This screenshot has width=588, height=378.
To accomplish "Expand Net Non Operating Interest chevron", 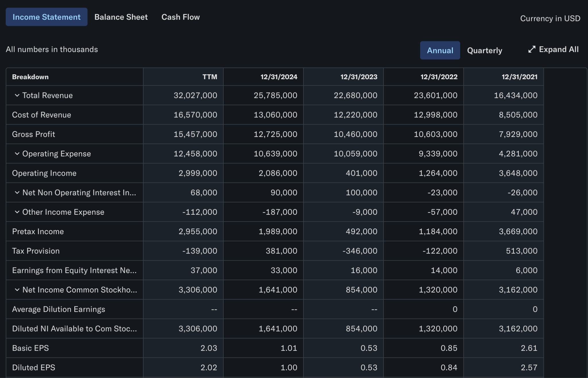I will click(17, 193).
